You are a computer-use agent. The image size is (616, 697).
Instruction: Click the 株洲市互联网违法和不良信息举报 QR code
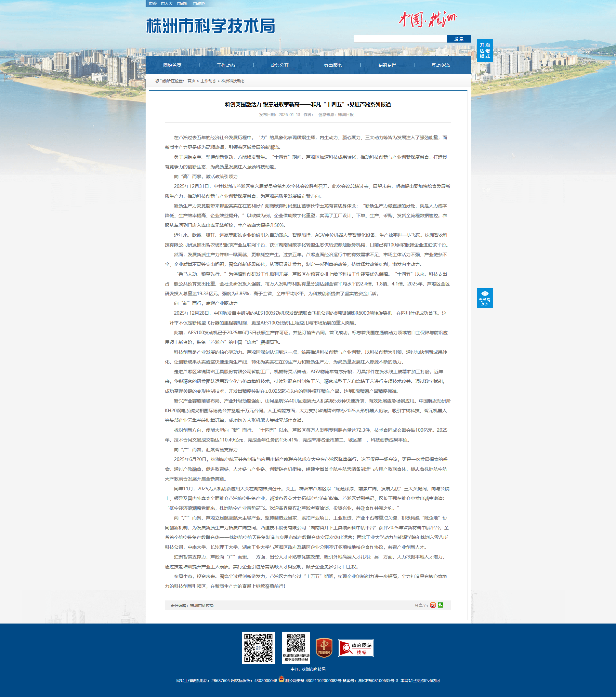[295, 647]
